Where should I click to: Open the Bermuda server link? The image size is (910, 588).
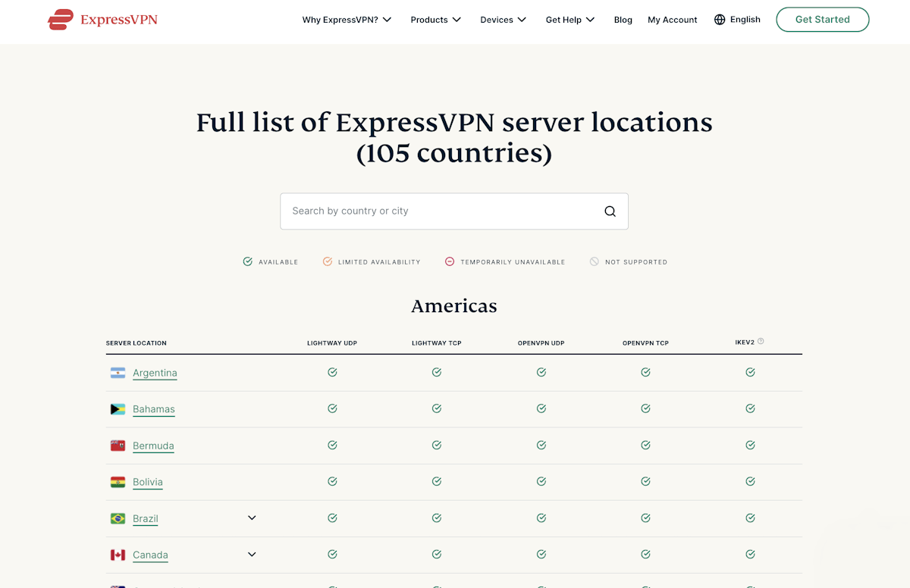153,446
